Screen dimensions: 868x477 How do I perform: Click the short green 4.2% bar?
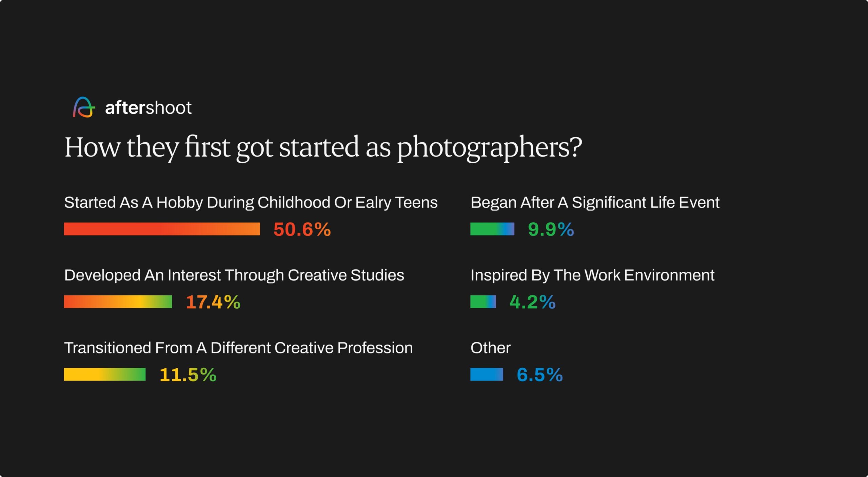tap(483, 302)
